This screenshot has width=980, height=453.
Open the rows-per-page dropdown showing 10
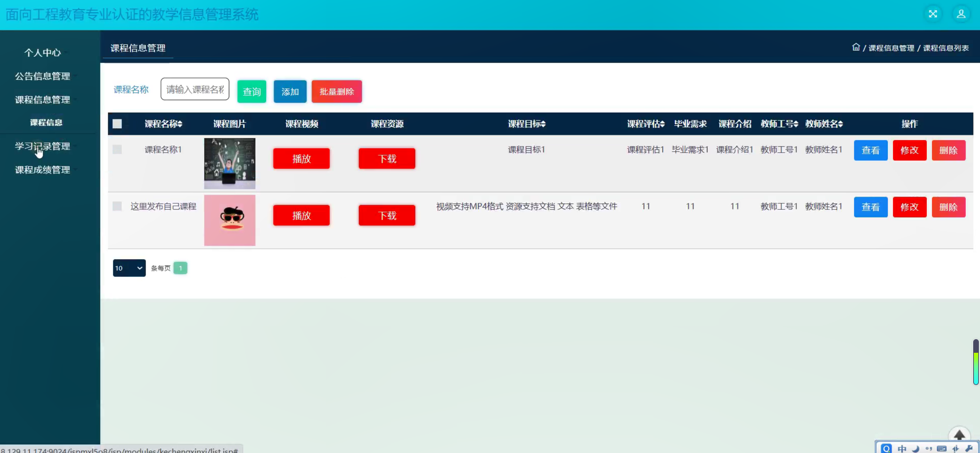point(129,268)
